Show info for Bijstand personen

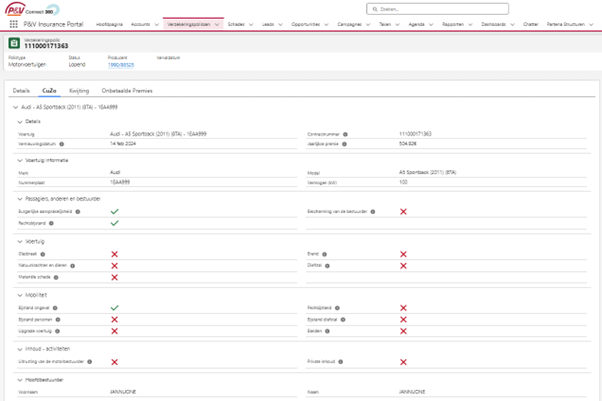tap(58, 320)
